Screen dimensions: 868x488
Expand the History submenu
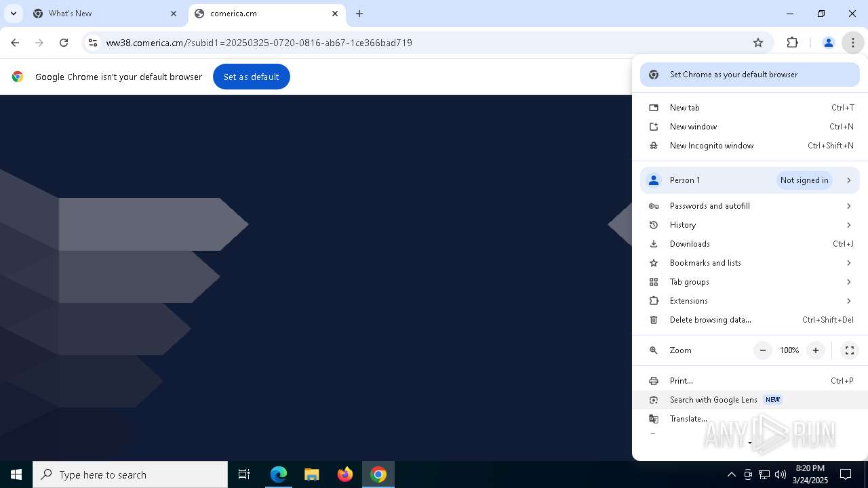pos(750,225)
